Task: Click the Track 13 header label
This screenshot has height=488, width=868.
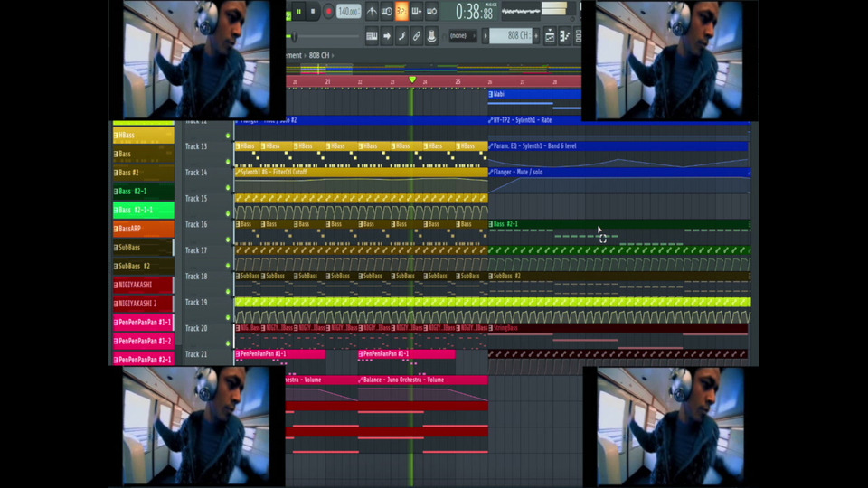Action: click(x=196, y=146)
